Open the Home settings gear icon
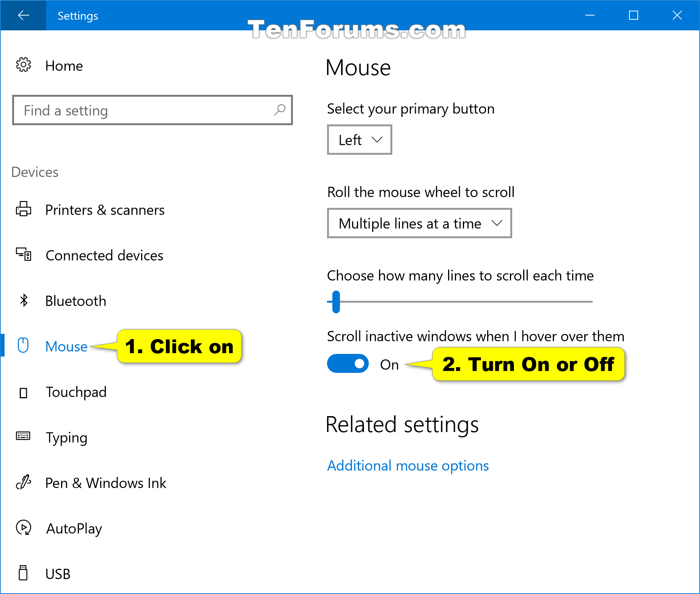Screen dimensions: 700x594 24,65
